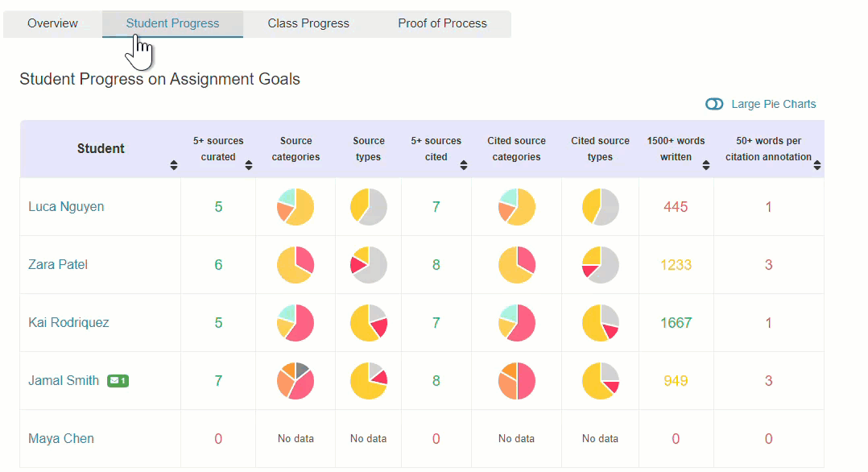Enable the Large Pie Charts toggle

point(714,104)
